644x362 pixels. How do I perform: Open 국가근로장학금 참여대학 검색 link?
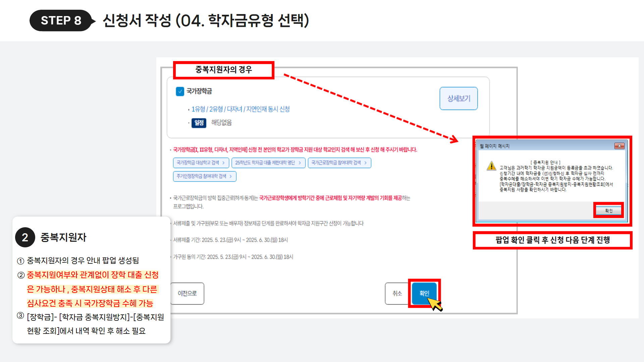pyautogui.click(x=339, y=163)
